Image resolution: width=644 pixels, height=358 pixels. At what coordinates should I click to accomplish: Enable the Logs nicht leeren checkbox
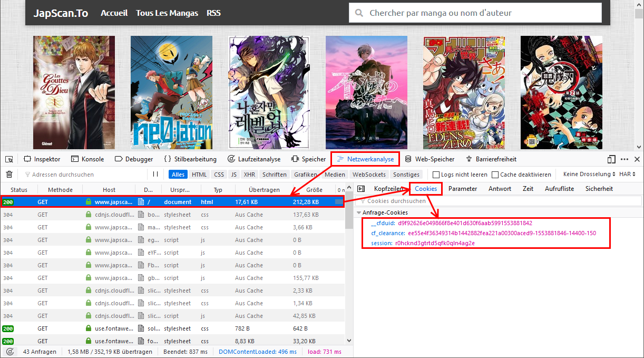[436, 175]
